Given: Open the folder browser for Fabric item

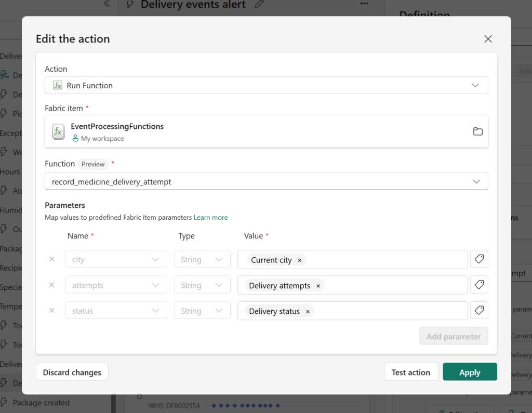Looking at the screenshot, I should click(x=477, y=131).
